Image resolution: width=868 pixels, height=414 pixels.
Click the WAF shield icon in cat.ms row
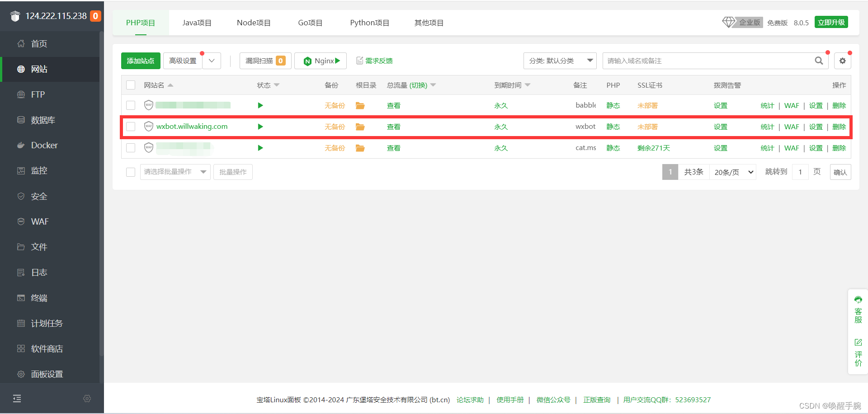point(149,147)
